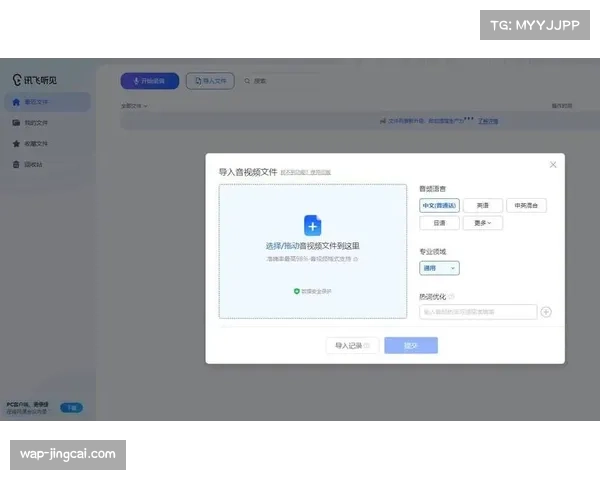Expand the 全部文件 filter dropdown
600x480 pixels.
[134, 106]
